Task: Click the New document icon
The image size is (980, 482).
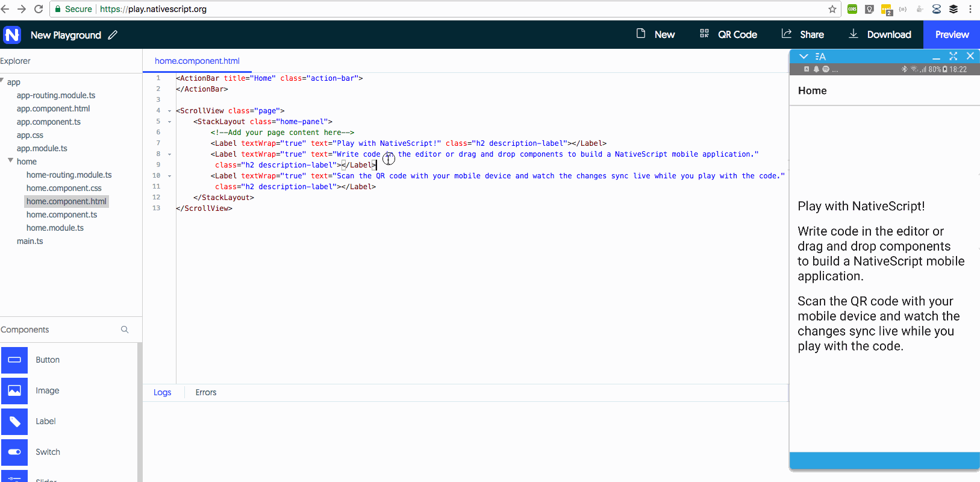Action: pyautogui.click(x=641, y=34)
